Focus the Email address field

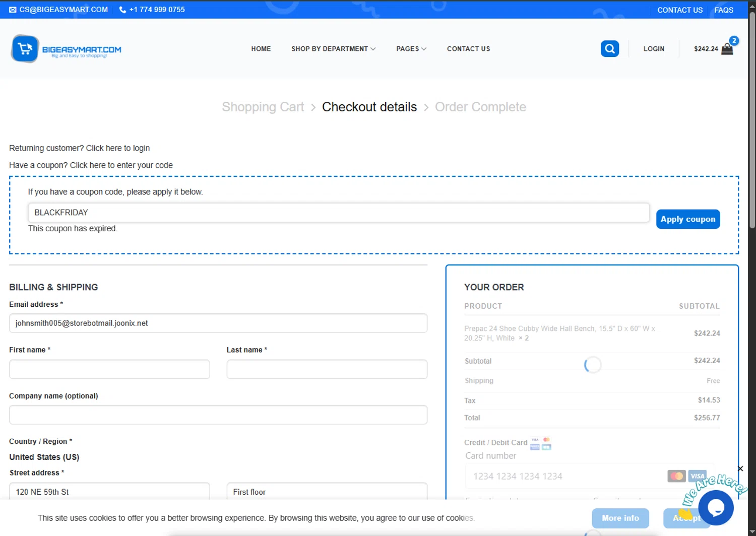(x=218, y=323)
